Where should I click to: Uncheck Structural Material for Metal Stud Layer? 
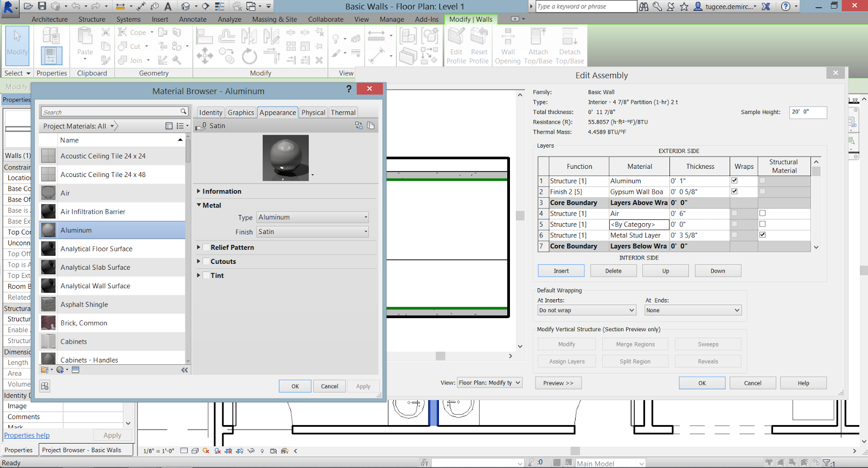pyautogui.click(x=763, y=235)
